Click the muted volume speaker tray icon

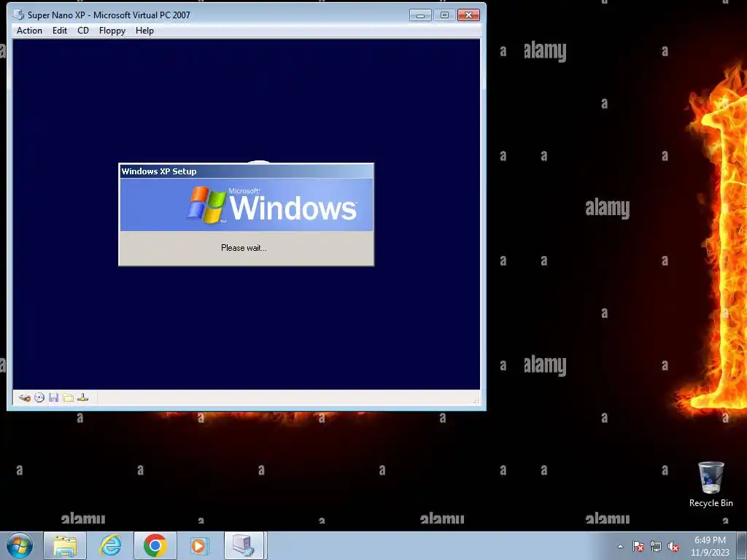(673, 547)
